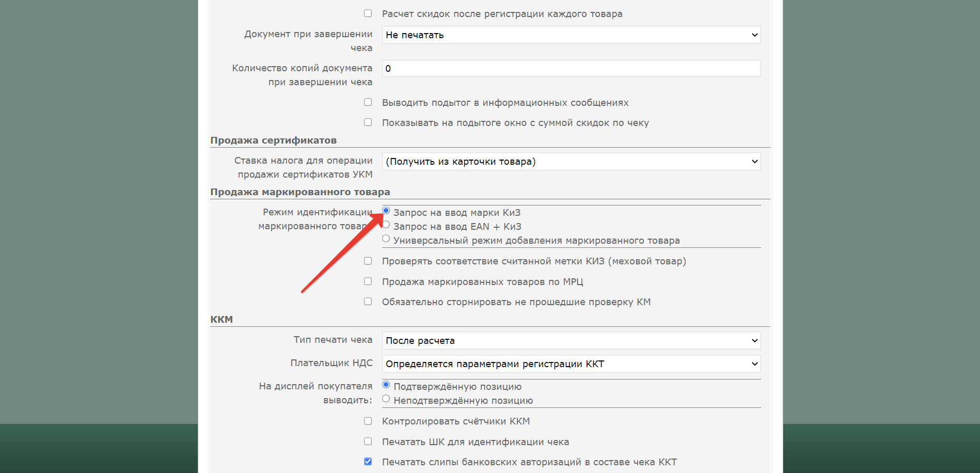The width and height of the screenshot is (980, 473).
Task: Select 'Подтверждённую позицию' display option
Action: (386, 385)
